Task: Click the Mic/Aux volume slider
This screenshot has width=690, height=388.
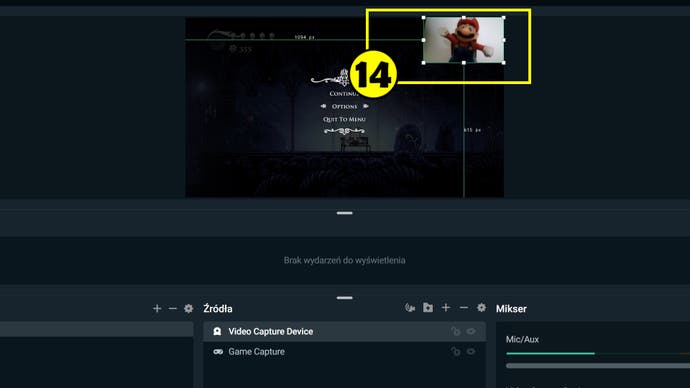Action: click(598, 366)
